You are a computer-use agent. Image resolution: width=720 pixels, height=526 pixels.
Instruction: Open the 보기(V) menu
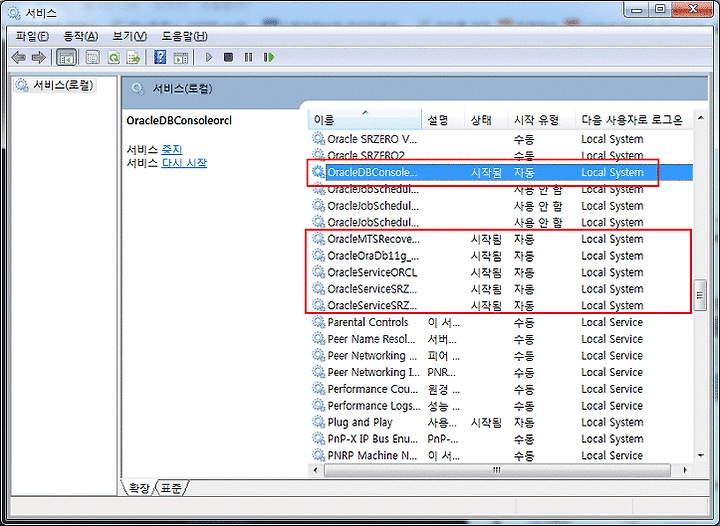tap(129, 36)
